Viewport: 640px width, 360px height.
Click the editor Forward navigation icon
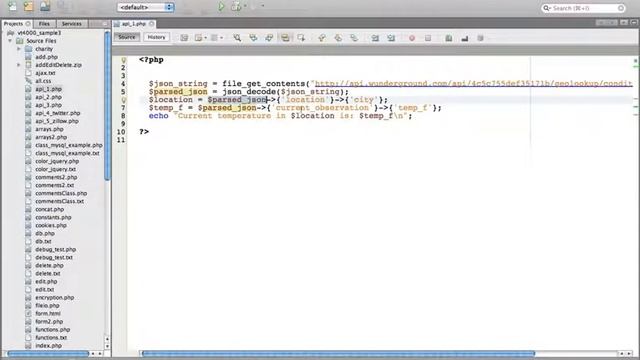[x=214, y=38]
